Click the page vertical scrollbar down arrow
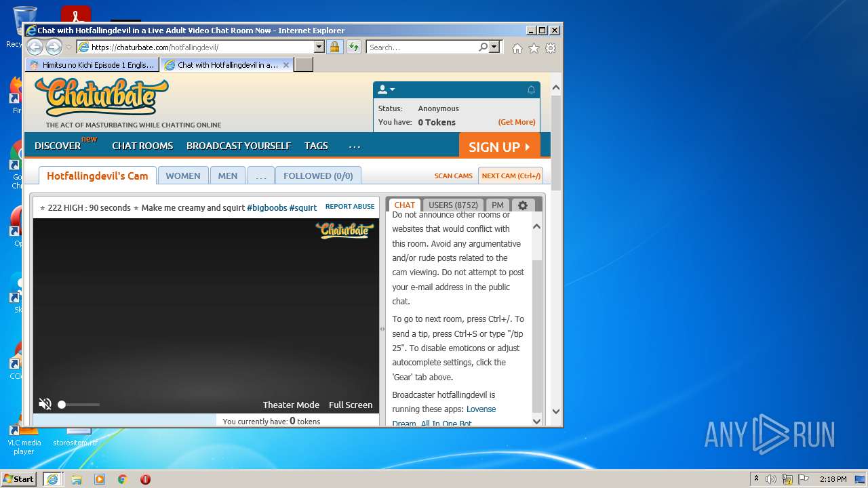Screen dimensions: 868x488 point(556,411)
